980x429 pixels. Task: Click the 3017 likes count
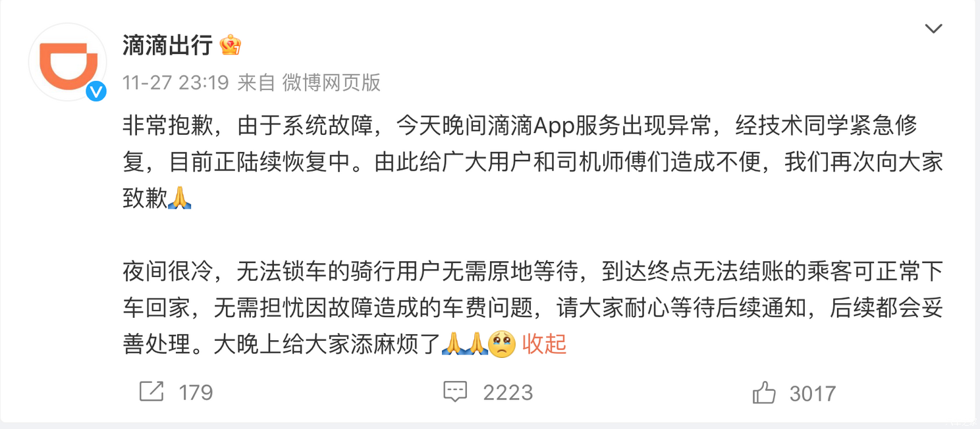[x=813, y=393]
